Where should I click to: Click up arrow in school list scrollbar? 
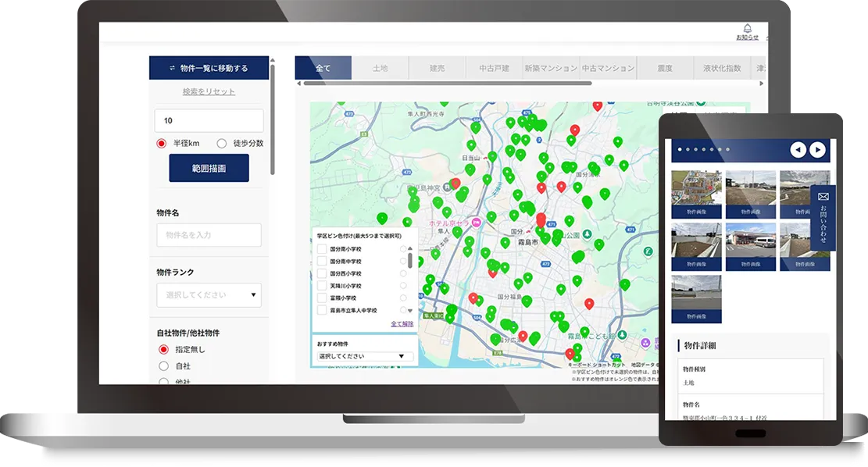pyautogui.click(x=409, y=249)
